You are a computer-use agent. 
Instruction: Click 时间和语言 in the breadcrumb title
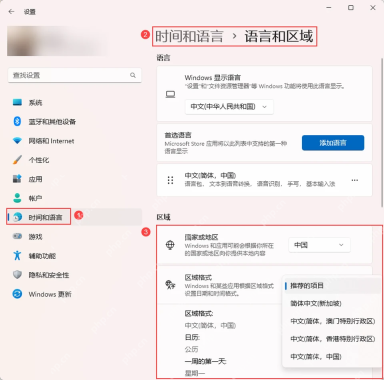click(x=189, y=36)
